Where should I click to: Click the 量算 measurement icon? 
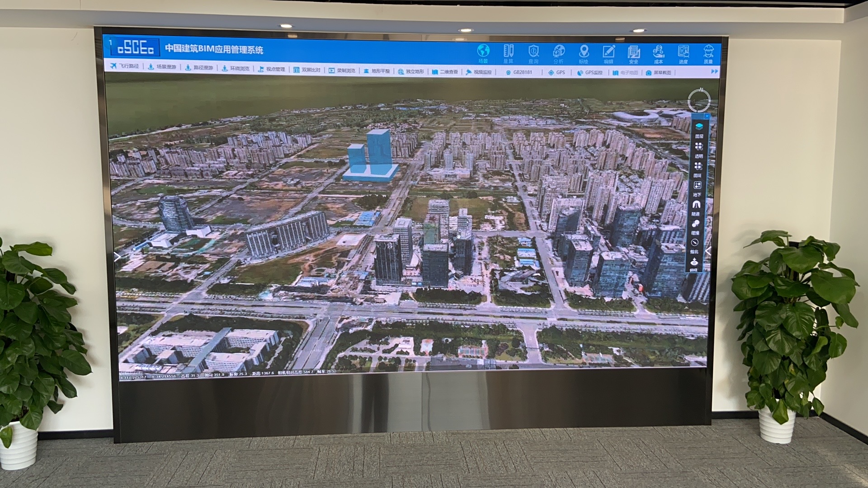[509, 51]
